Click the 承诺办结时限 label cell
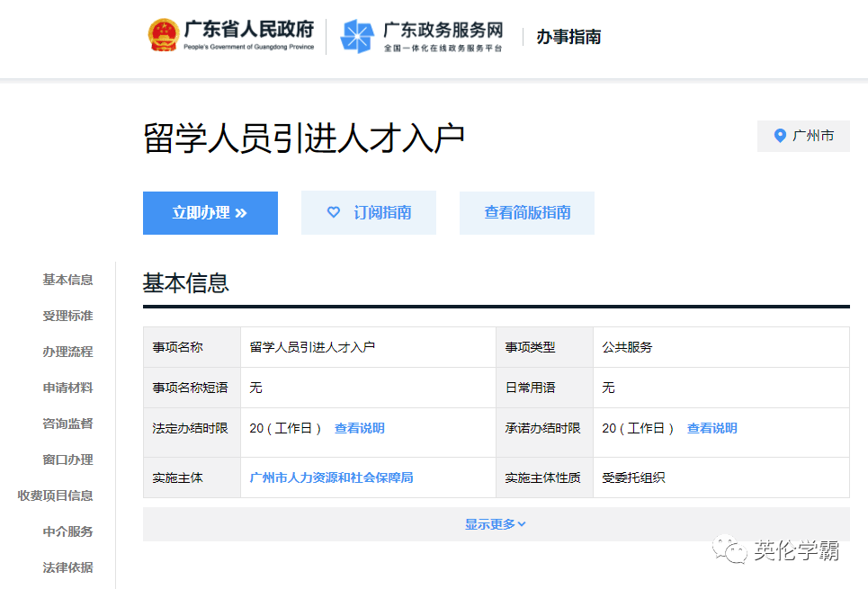Viewport: 868px width, 589px height. 545,433
